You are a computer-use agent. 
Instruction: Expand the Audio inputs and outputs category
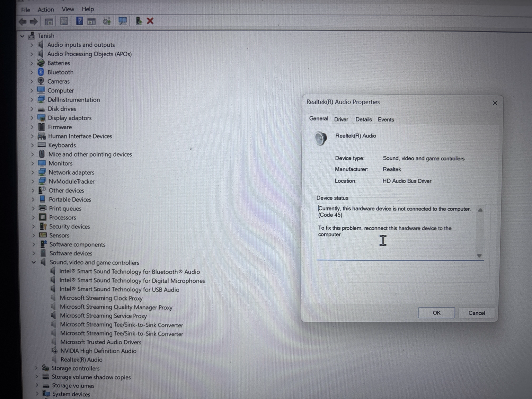pos(32,45)
